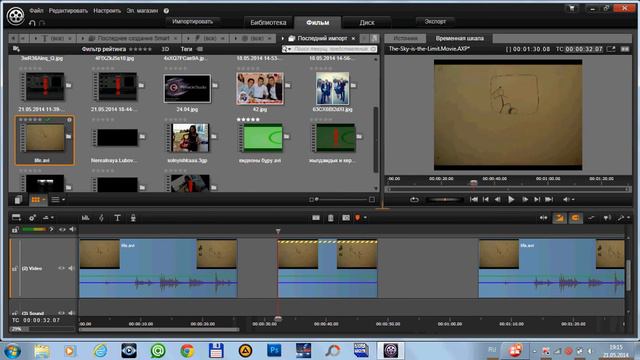Image resolution: width=640 pixels, height=360 pixels.
Task: Close the Последний импорт library tab
Action: (x=353, y=38)
